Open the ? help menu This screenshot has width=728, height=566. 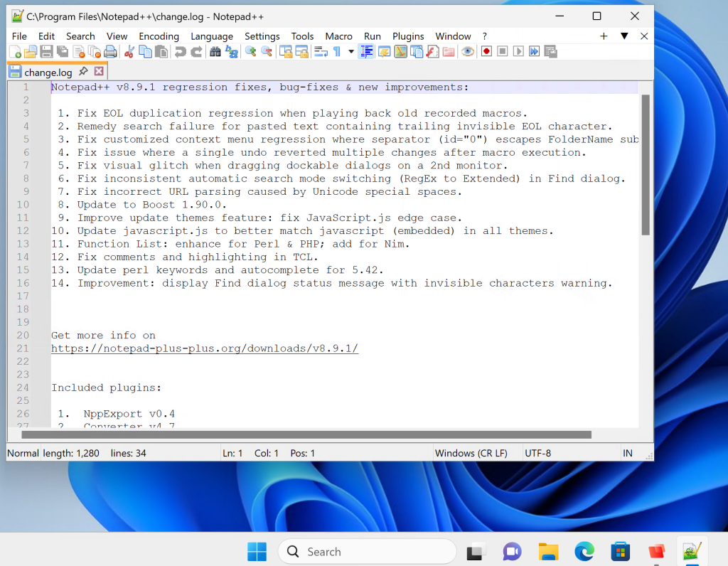click(x=485, y=36)
